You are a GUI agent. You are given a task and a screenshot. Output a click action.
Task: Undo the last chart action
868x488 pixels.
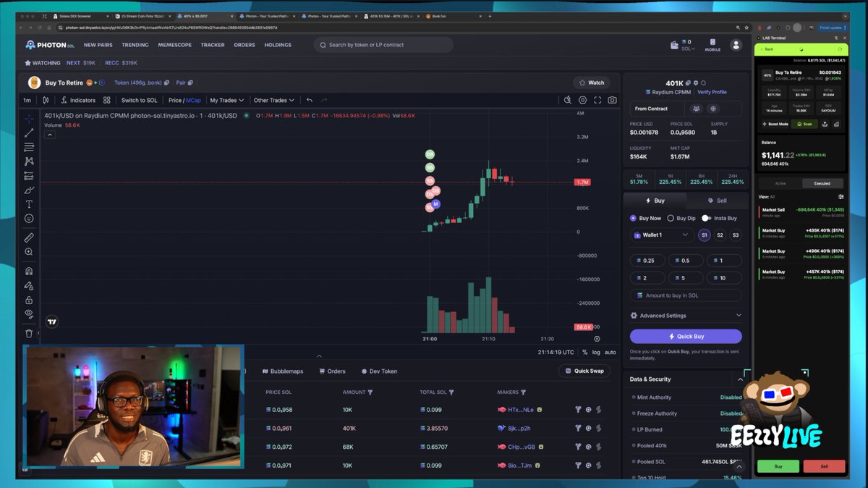point(310,100)
